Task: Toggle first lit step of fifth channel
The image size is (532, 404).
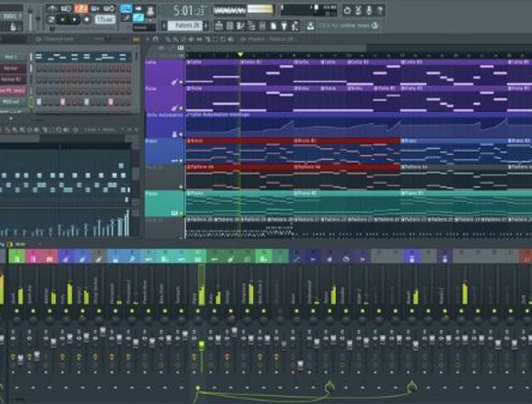Action: [39, 102]
